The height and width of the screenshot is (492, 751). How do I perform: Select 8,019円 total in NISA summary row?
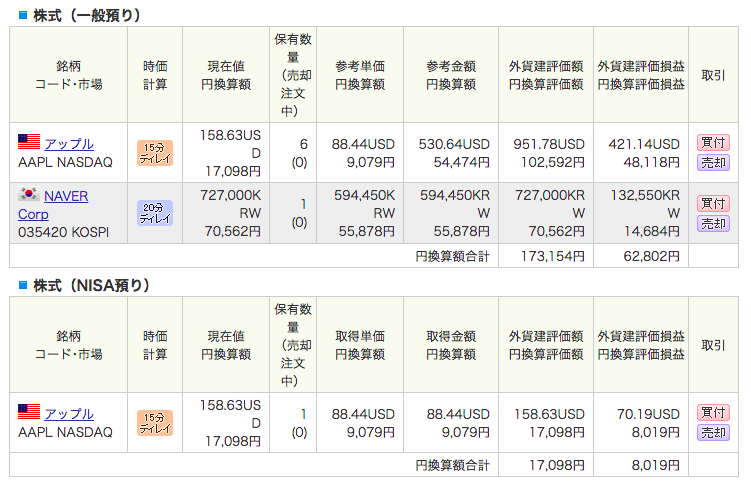pyautogui.click(x=655, y=465)
